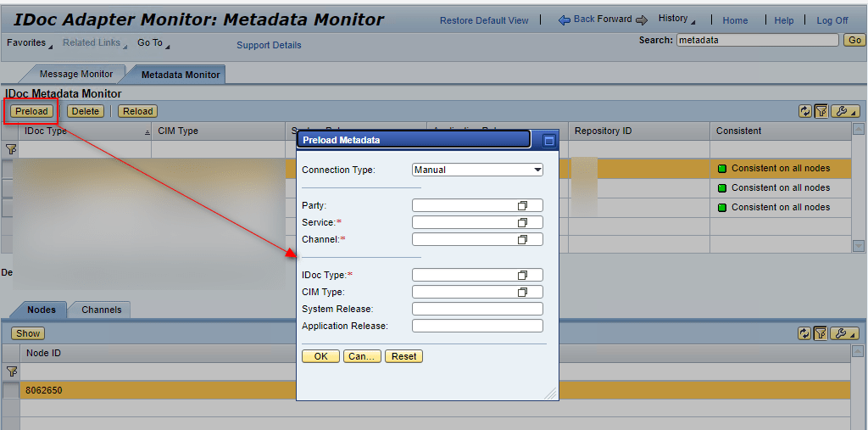Maximize the Preload Metadata dialog

point(548,141)
